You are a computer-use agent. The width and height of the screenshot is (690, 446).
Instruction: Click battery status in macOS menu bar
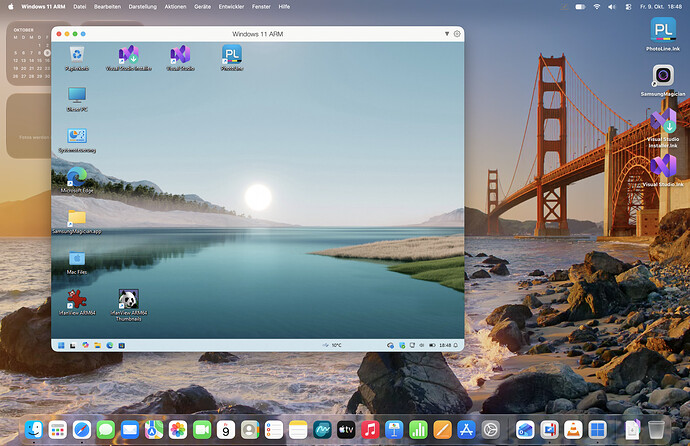coord(580,7)
